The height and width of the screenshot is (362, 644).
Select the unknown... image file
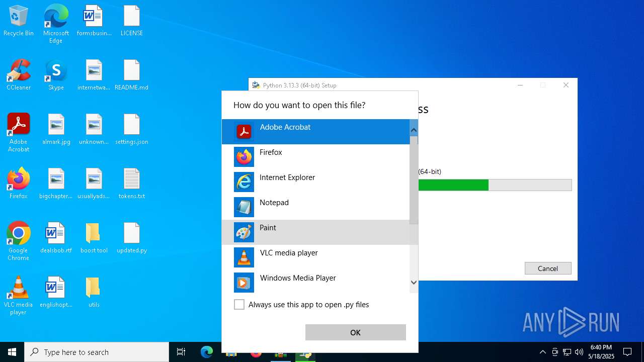(x=94, y=130)
